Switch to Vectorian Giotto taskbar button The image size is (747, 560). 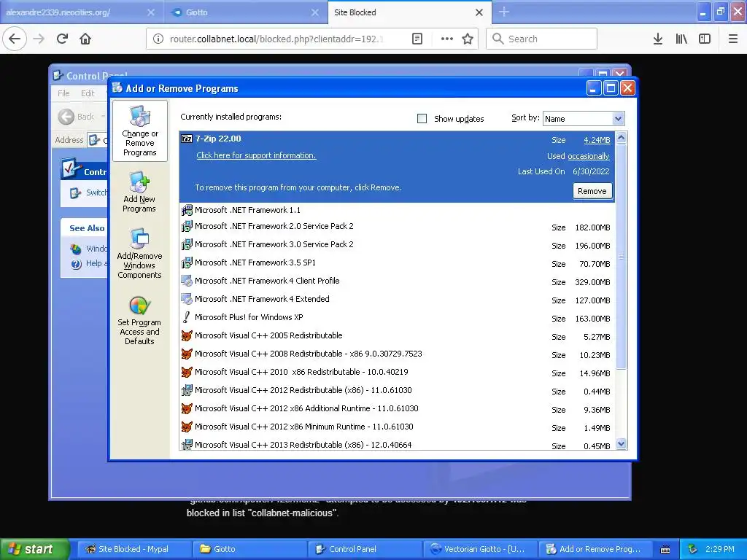click(x=480, y=549)
